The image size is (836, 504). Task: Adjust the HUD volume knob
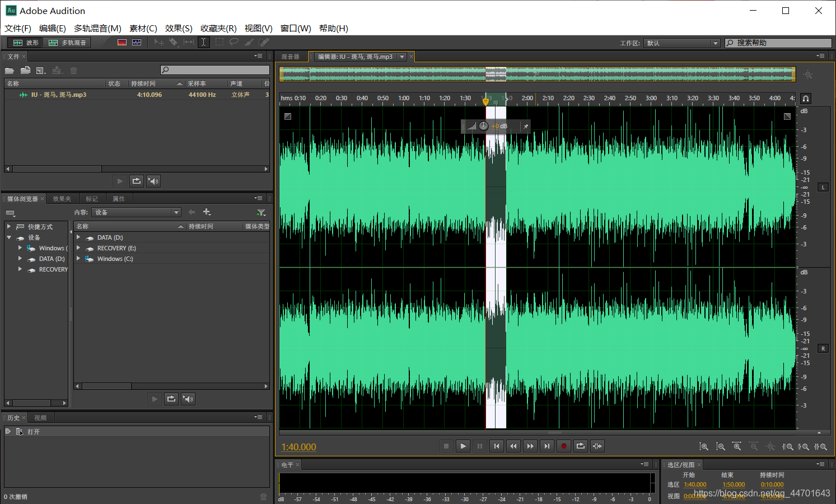484,126
